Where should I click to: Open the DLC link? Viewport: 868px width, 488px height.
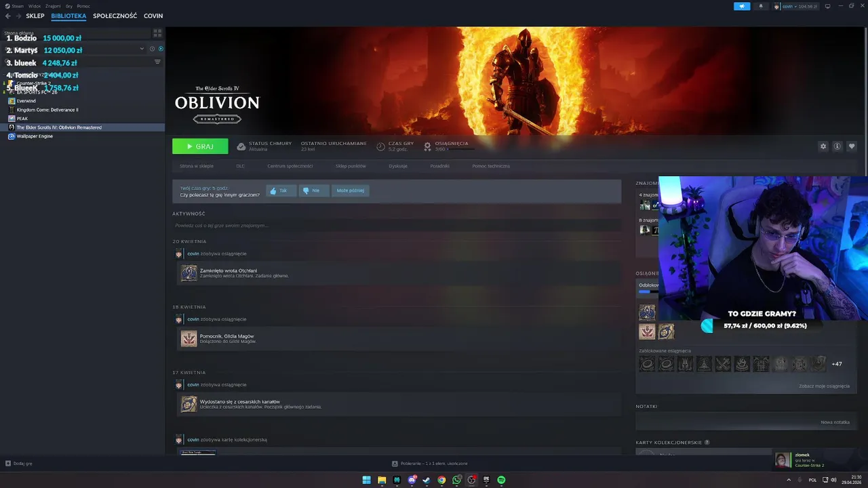241,166
